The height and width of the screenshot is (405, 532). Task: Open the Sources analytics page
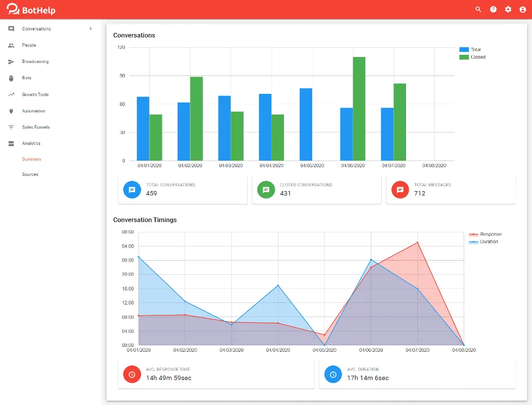point(30,174)
